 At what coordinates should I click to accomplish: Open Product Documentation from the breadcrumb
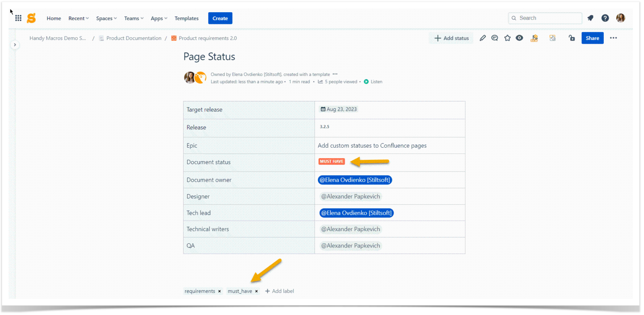(135, 38)
